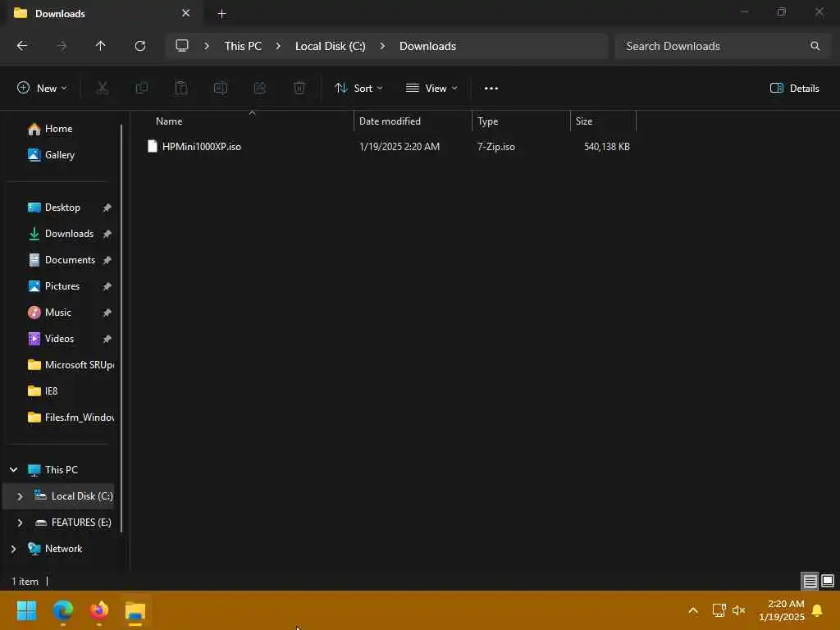Screen dimensions: 840x630
Task: Click the Copy icon in toolbar
Action: (x=141, y=88)
